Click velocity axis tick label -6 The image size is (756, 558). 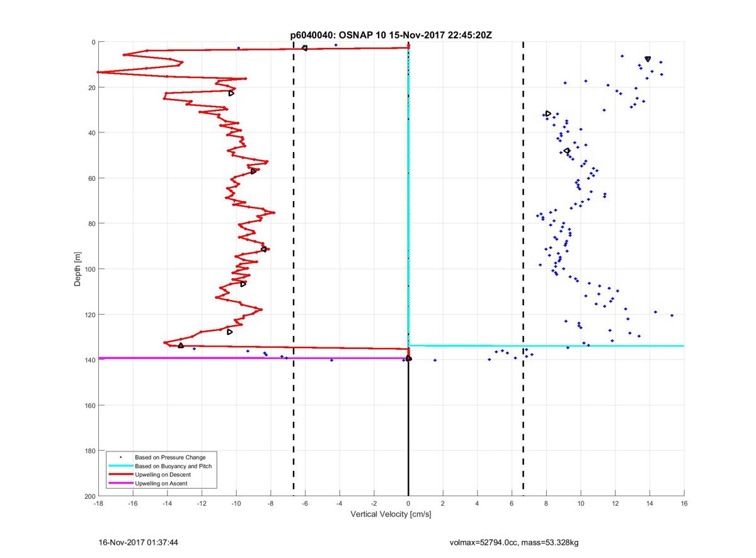point(305,504)
